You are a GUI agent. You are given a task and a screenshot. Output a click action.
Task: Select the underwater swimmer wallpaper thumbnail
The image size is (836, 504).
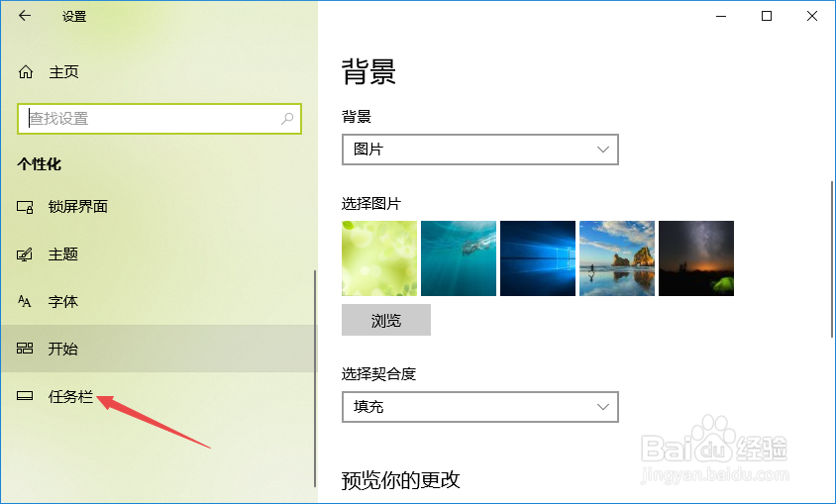tap(459, 258)
